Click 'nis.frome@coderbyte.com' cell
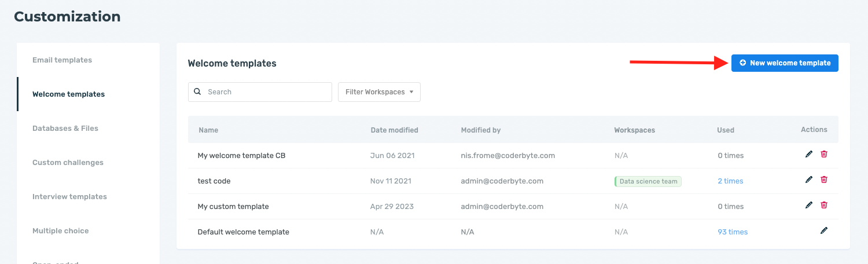Viewport: 868px width, 264px height. [x=508, y=156]
